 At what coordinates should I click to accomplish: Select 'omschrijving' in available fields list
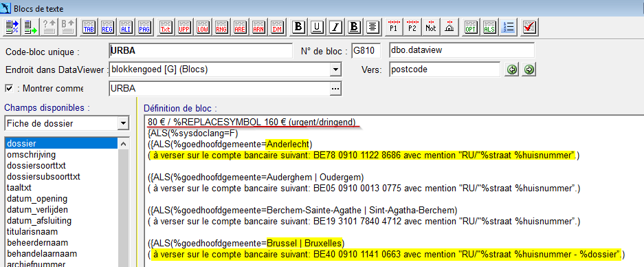(62, 155)
